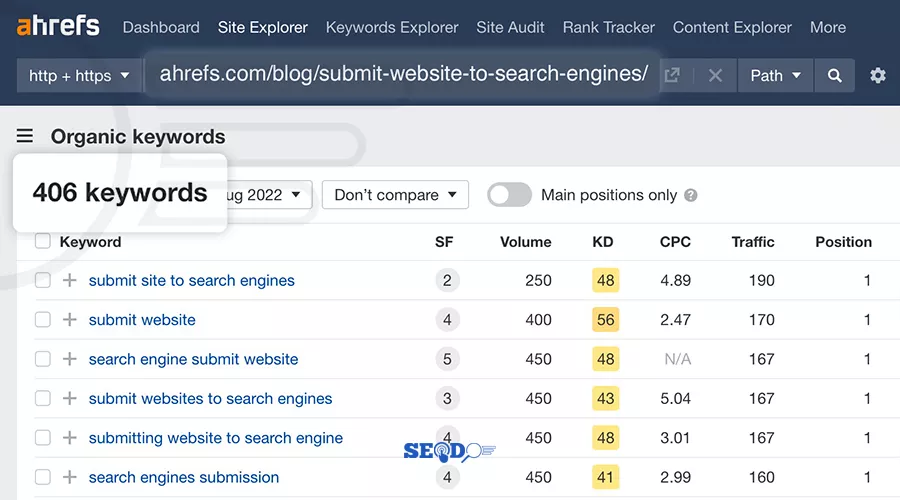Open Rank Tracker
900x500 pixels.
click(x=608, y=27)
